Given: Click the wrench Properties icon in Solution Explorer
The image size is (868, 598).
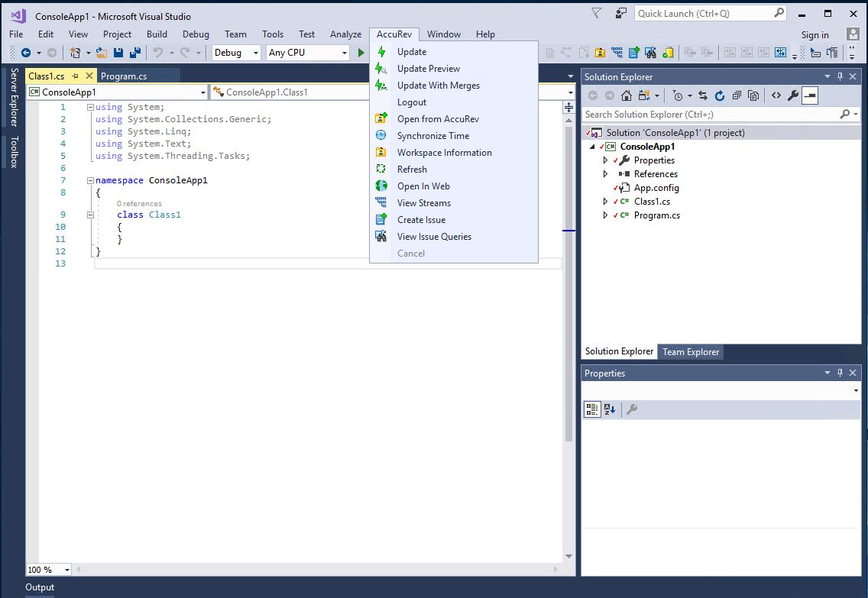Looking at the screenshot, I should pyautogui.click(x=792, y=95).
